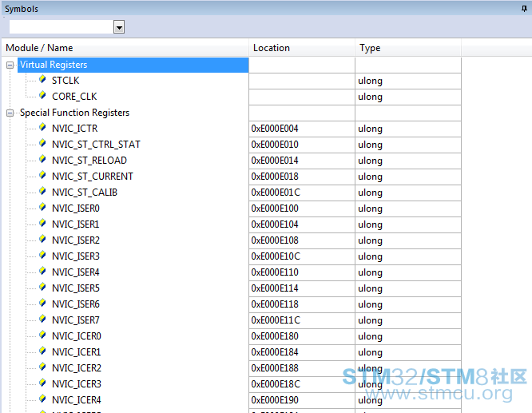Focus the symbol filter text field

(62, 27)
